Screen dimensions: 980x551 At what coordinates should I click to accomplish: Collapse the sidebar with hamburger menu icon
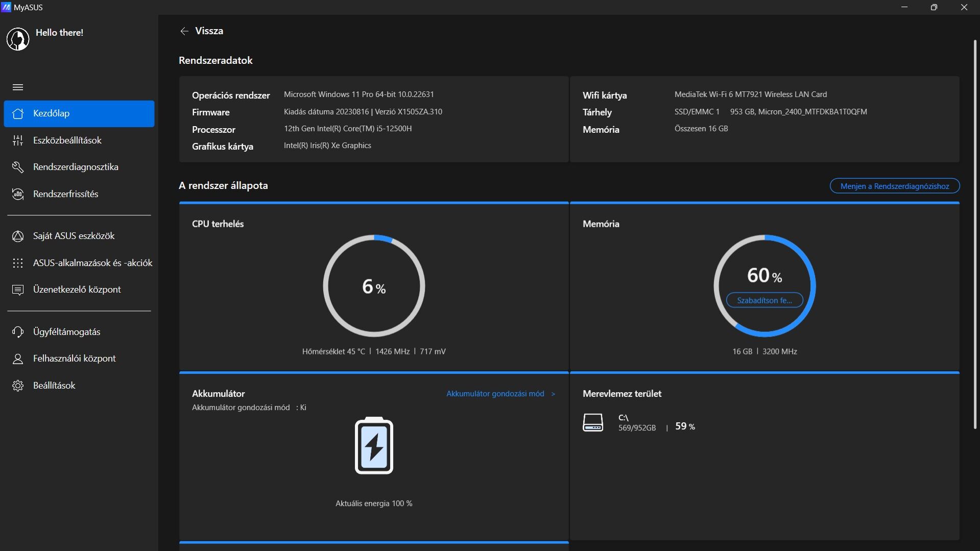18,87
